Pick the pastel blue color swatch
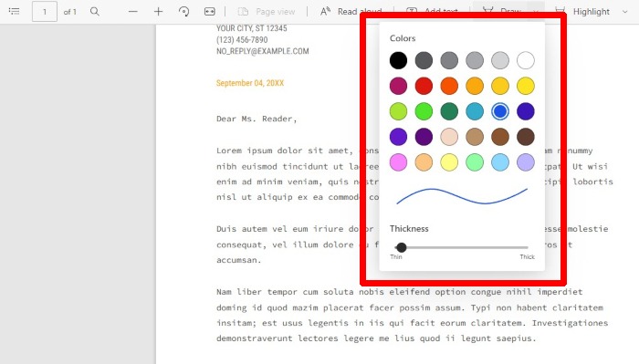 (500, 162)
